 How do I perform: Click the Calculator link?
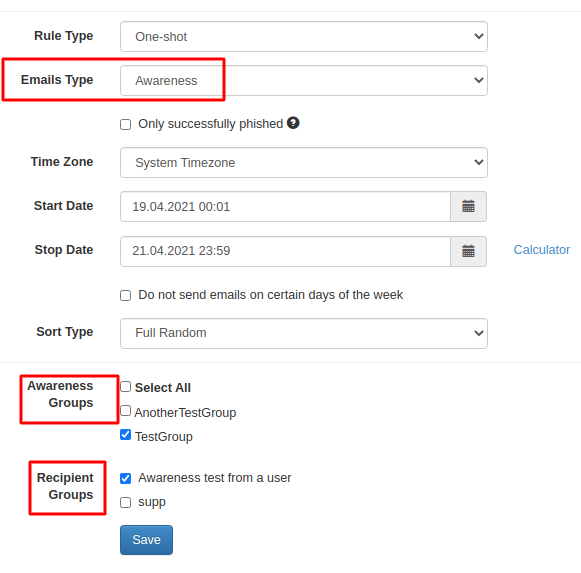tap(541, 250)
